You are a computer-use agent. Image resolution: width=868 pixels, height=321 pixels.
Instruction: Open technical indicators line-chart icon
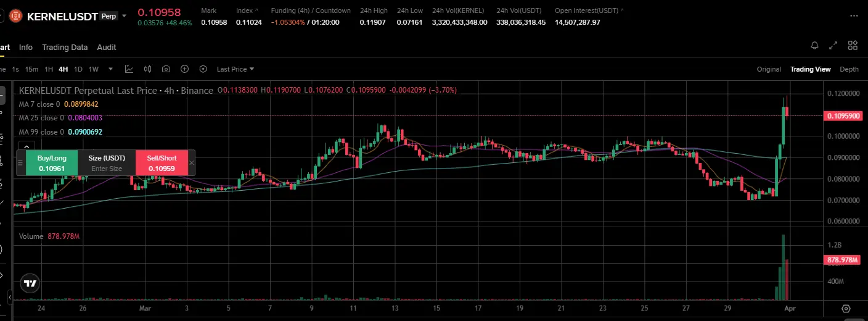coord(129,69)
